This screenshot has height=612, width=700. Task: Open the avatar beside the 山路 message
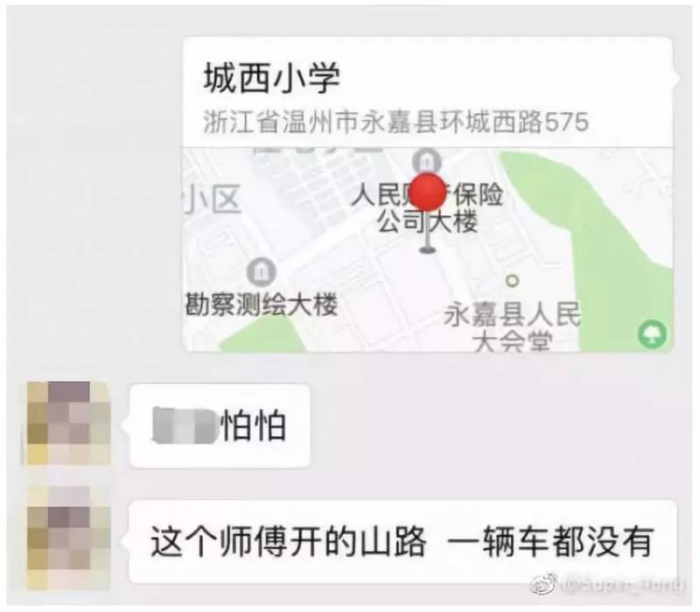click(x=69, y=538)
